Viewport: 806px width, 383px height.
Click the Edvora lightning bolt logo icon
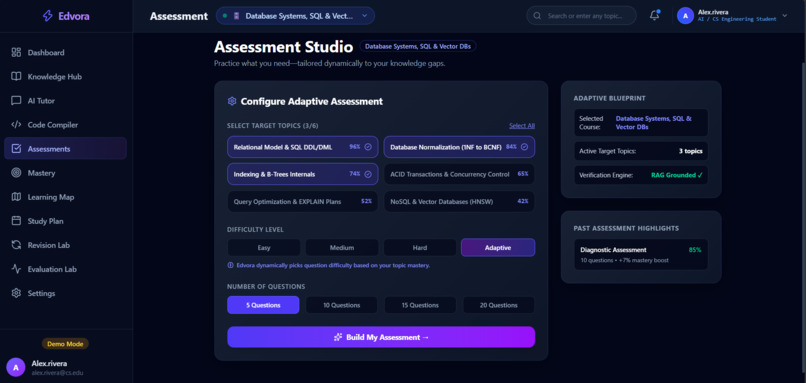click(47, 16)
